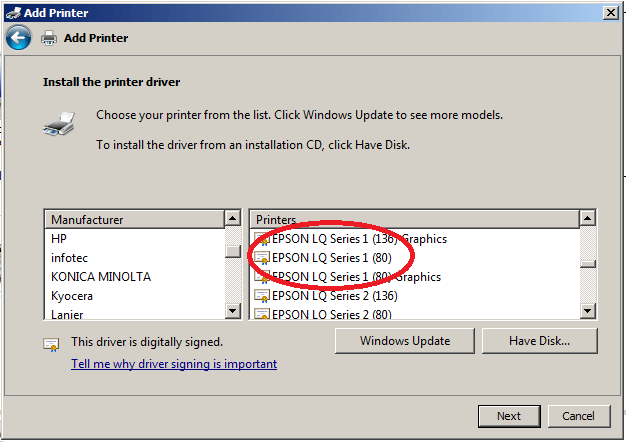Click the title bar Add Printer icon
This screenshot has width=626, height=442.
coord(14,13)
